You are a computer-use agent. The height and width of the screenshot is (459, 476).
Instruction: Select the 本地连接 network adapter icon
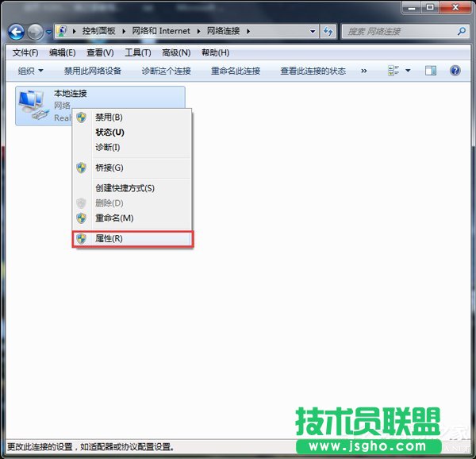click(x=33, y=105)
